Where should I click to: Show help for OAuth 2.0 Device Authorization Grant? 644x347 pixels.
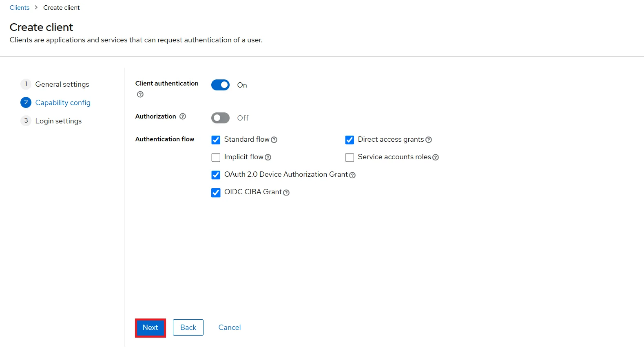[352, 175]
